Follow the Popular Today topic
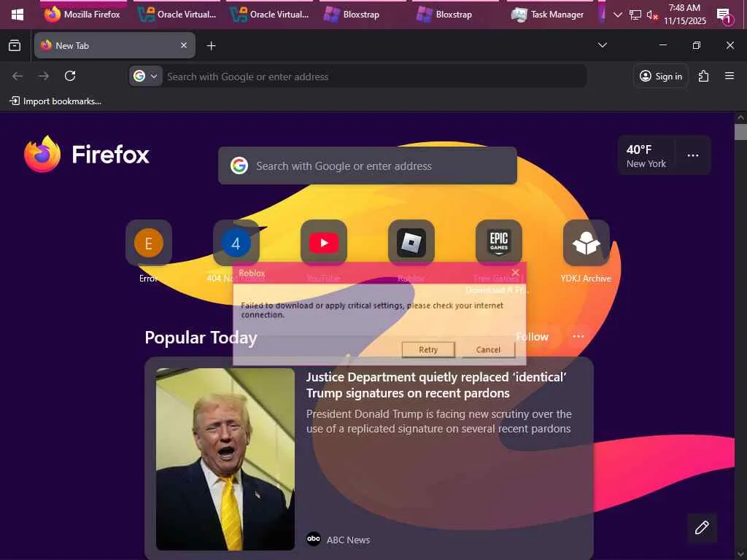This screenshot has height=560, width=747. point(532,337)
